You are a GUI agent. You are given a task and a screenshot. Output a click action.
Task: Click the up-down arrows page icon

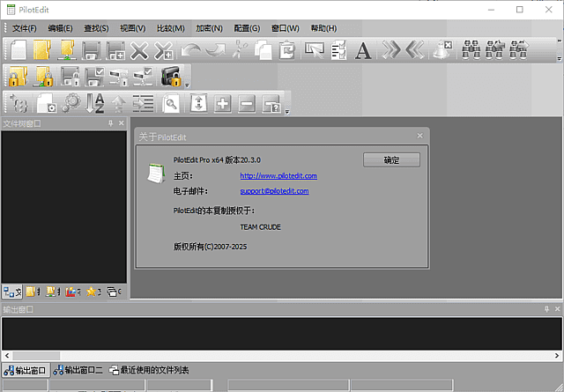(x=198, y=104)
